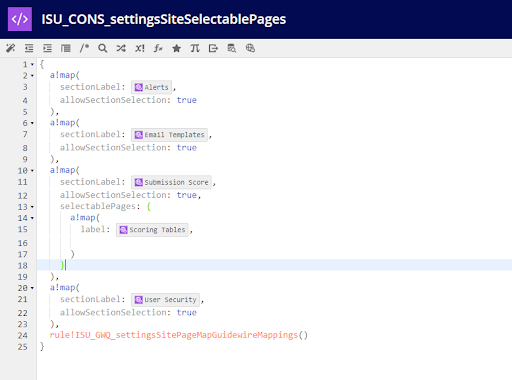Click rule!ISU_GWQ_settingsSitePageMapGuidewireMappings reference
This screenshot has height=380, width=512.
coord(174,335)
